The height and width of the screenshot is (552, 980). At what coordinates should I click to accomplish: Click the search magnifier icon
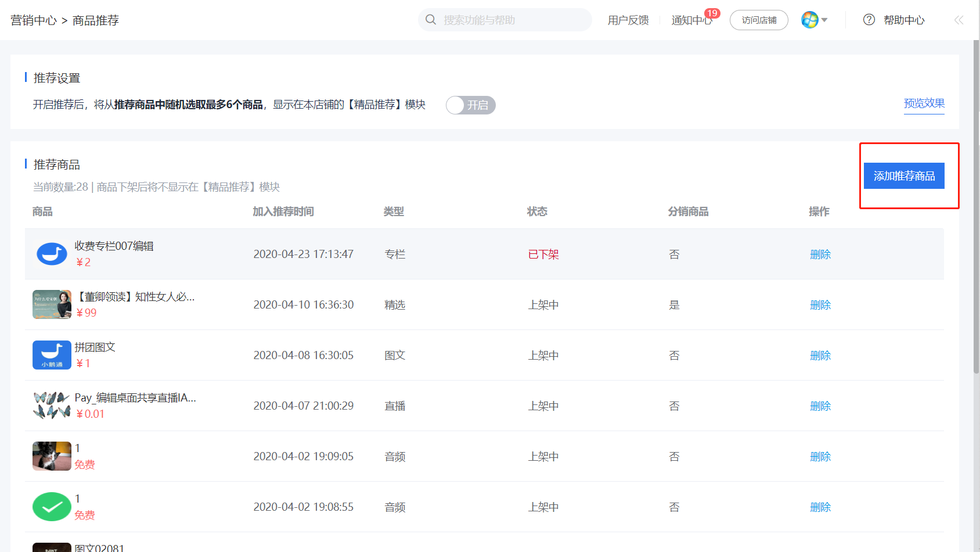coord(431,20)
